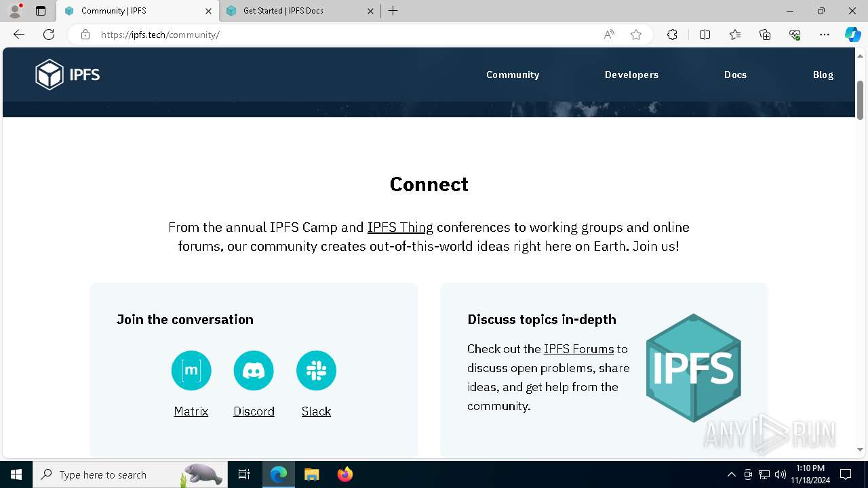Close the Get Started IPFS Docs tab

pyautogui.click(x=370, y=11)
